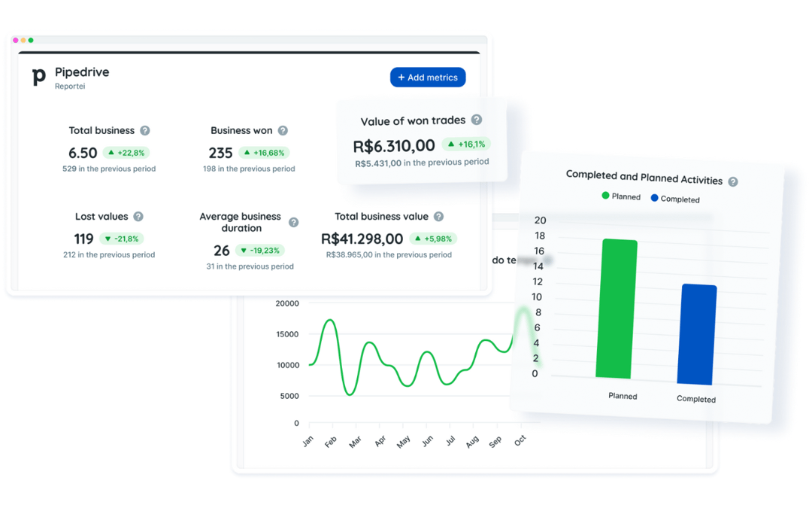Click 'R$38.965,00 in the previous period' text
This screenshot has width=812, height=508.
[389, 255]
